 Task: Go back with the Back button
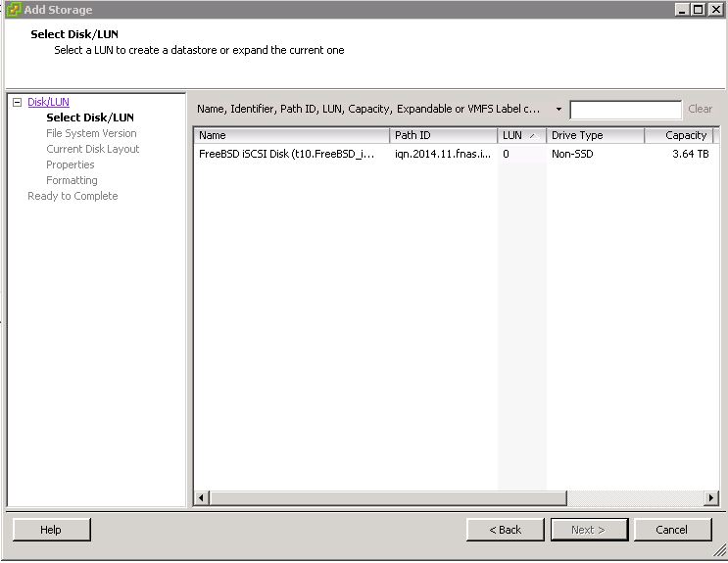[x=506, y=530]
